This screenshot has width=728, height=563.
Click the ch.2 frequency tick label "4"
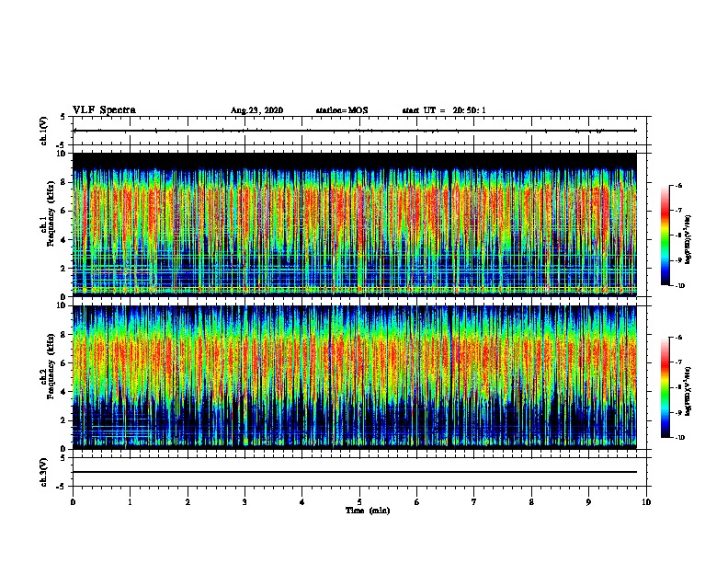point(64,392)
